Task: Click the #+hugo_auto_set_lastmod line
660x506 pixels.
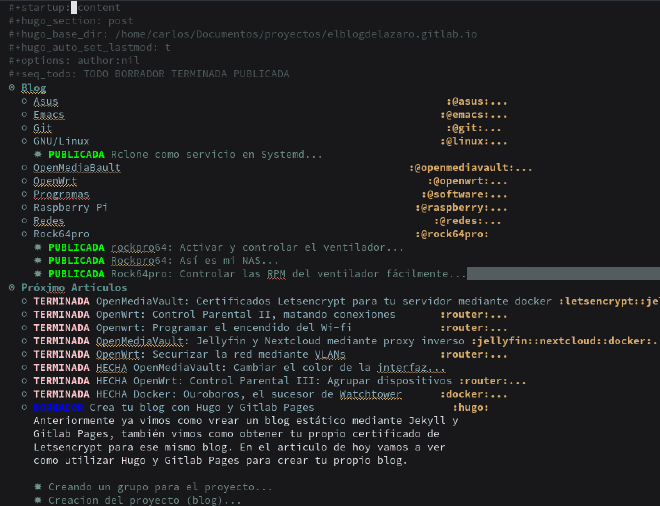Action: coord(90,47)
